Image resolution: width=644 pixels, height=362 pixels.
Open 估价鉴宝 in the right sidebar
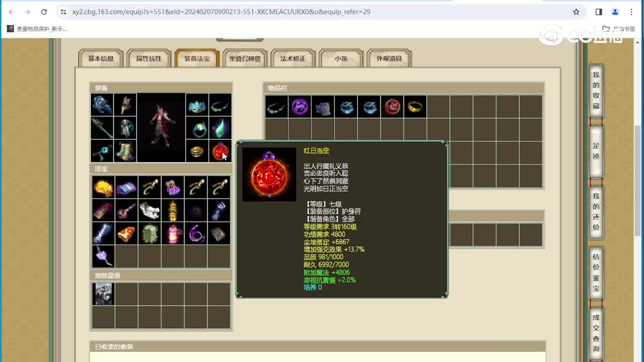pos(596,273)
